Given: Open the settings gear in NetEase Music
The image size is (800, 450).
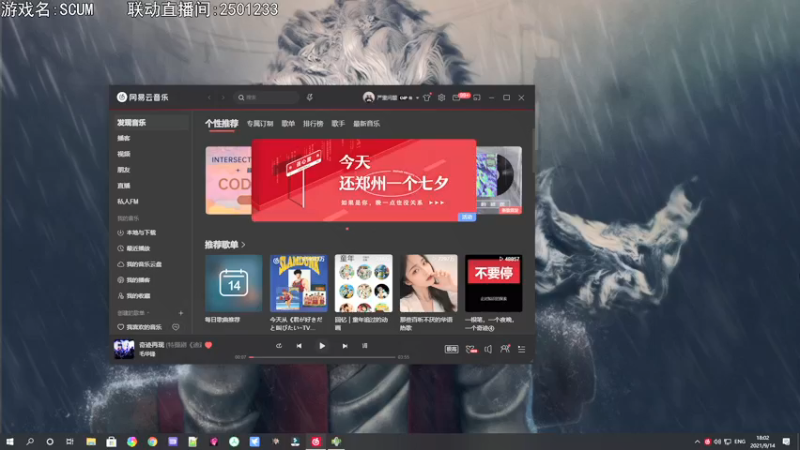Looking at the screenshot, I should coord(441,97).
